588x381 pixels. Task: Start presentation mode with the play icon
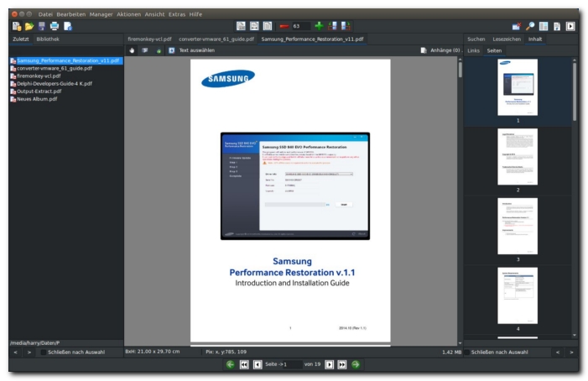(x=570, y=26)
